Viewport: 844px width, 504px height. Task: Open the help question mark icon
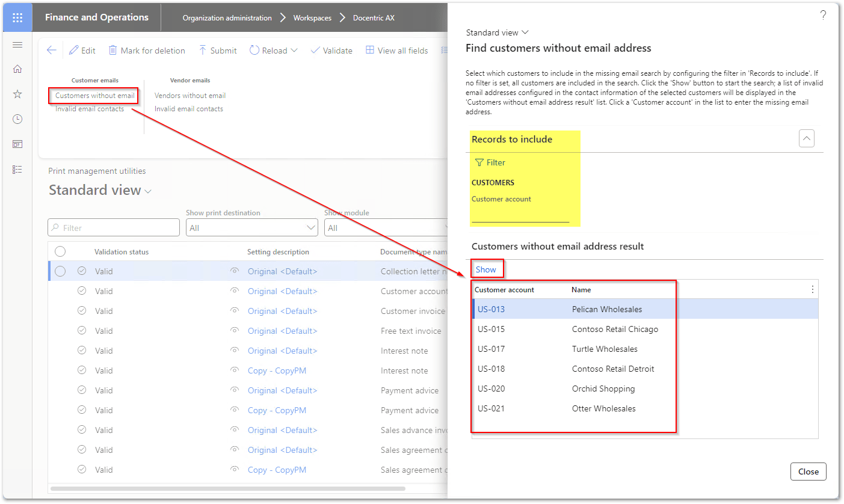823,16
